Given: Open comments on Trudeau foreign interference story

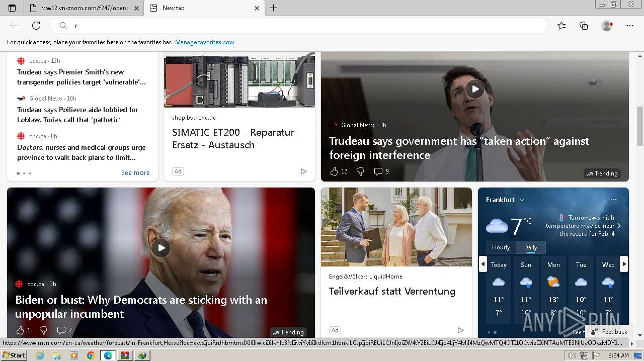Looking at the screenshot, I should 381,171.
